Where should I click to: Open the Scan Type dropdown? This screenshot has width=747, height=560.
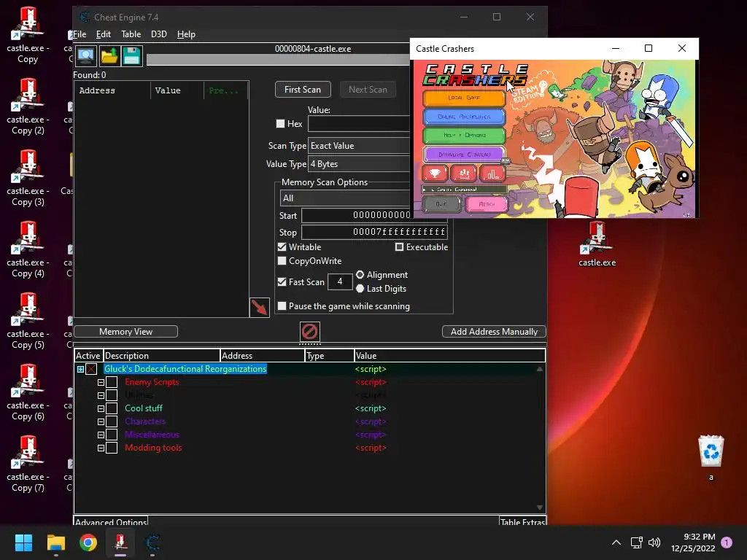click(x=359, y=146)
